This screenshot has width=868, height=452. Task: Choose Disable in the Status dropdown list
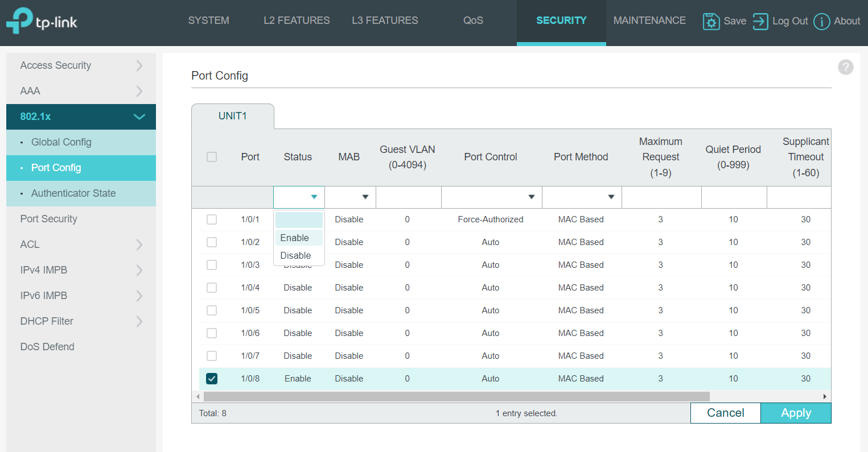[299, 255]
